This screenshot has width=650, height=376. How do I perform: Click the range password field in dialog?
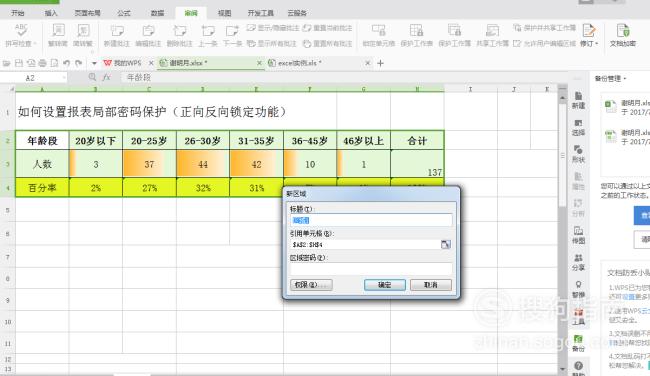[371, 269]
